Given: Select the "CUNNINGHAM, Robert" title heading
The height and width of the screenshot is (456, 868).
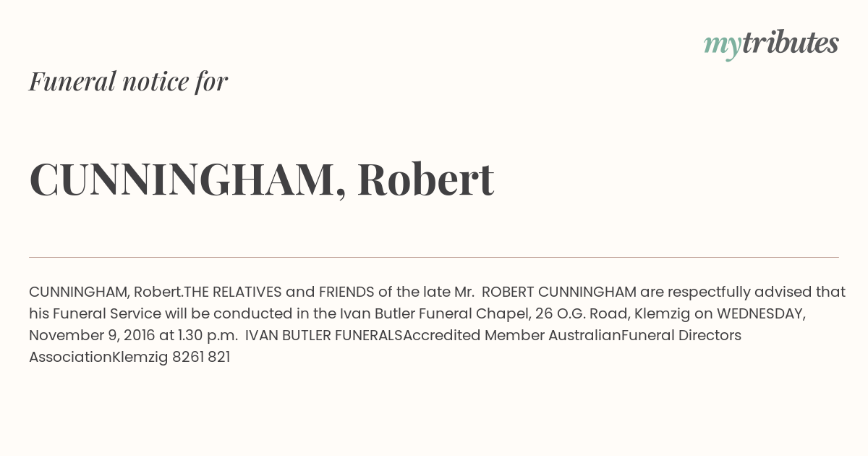Looking at the screenshot, I should click(x=261, y=180).
